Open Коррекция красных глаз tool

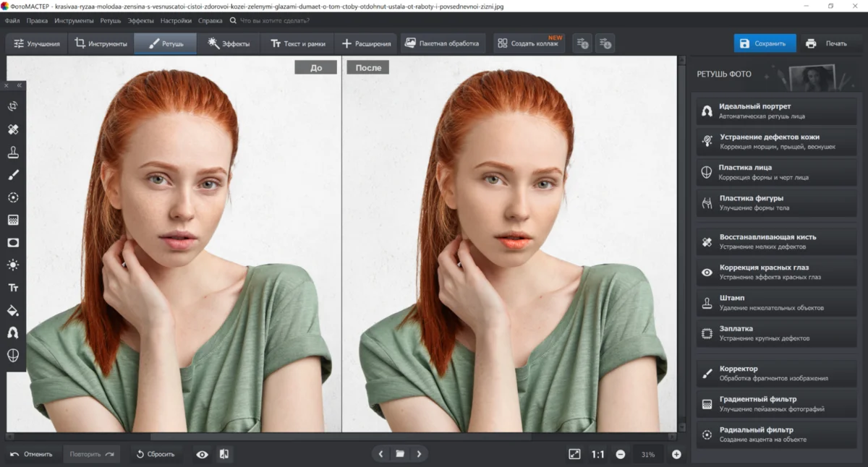click(x=777, y=272)
